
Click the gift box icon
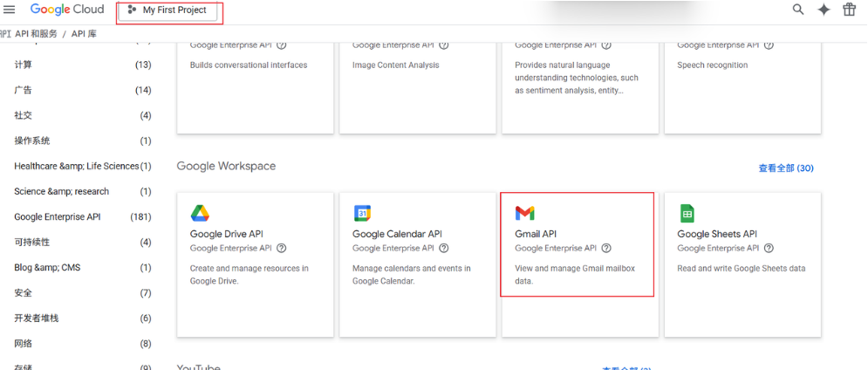pyautogui.click(x=849, y=10)
